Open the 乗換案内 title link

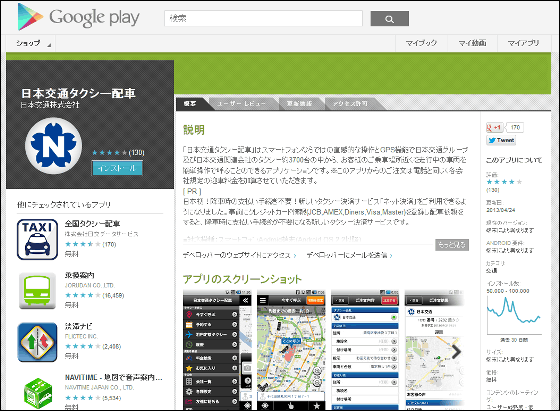pyautogui.click(x=79, y=275)
